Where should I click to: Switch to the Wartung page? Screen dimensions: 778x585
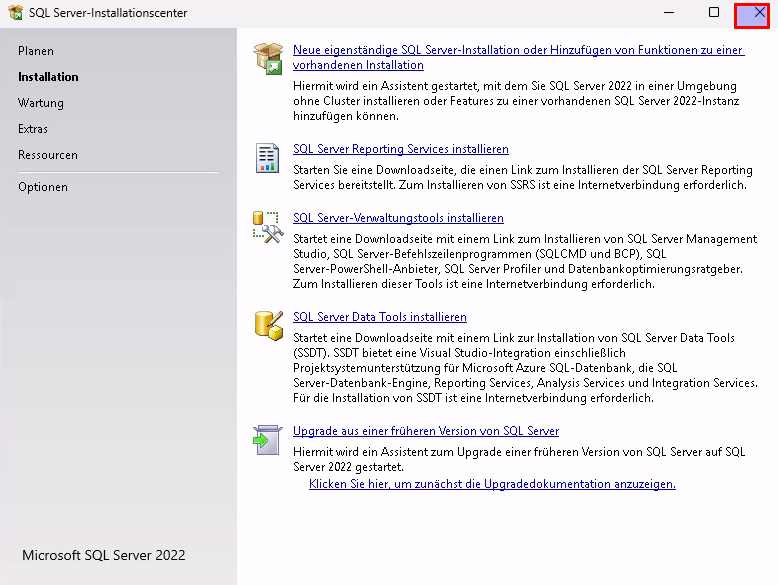(x=41, y=103)
